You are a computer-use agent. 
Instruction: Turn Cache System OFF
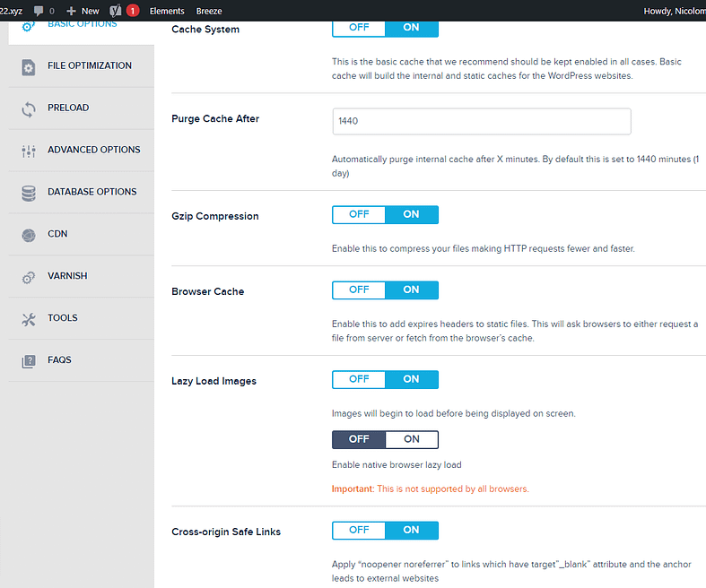(x=359, y=29)
